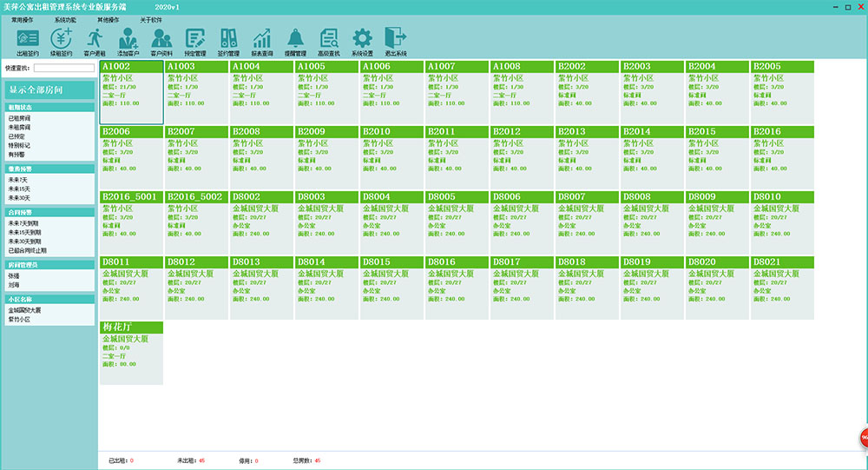Open 预定管理 reservation management
Image resolution: width=868 pixels, height=470 pixels.
(x=195, y=41)
